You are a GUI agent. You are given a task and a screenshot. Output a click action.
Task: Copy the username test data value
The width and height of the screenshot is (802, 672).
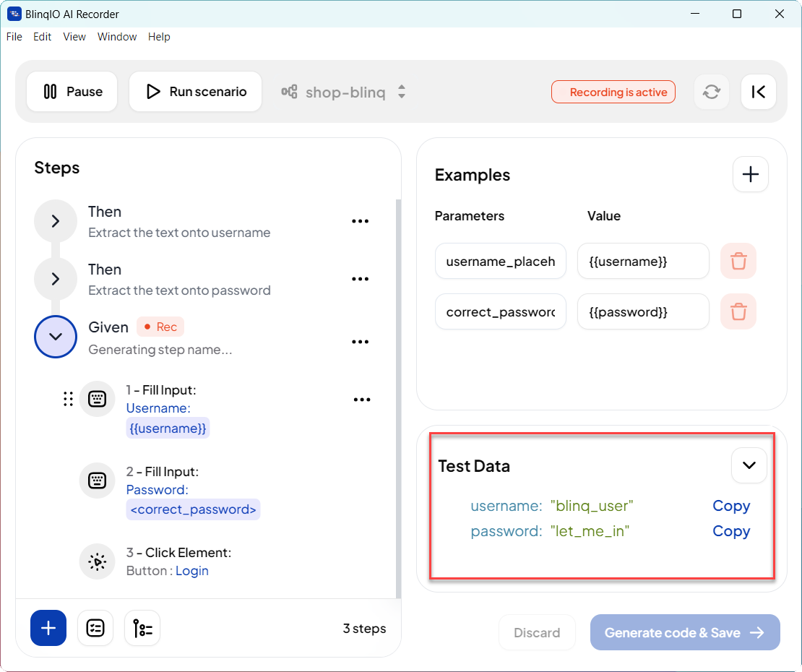(731, 506)
